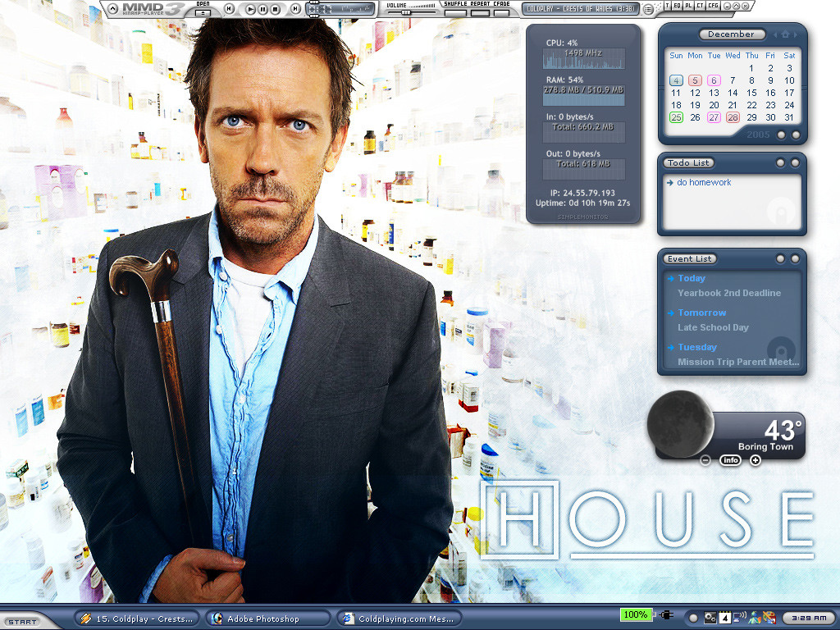
Task: Click the Today heading in the Event List
Action: pyautogui.click(x=692, y=279)
